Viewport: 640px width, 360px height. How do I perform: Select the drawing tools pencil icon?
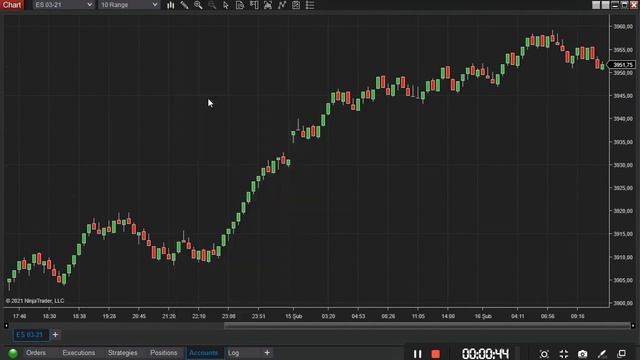[184, 5]
